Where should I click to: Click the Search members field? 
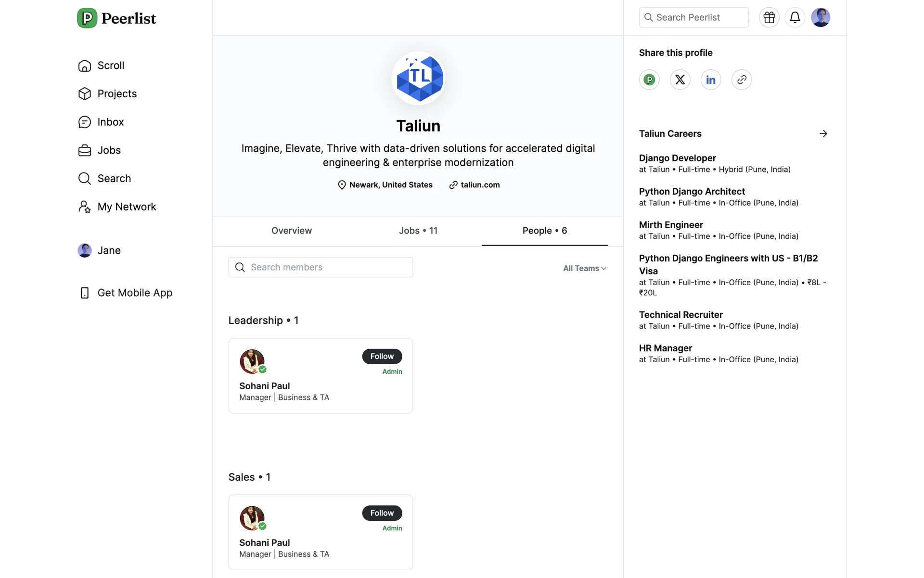click(321, 267)
